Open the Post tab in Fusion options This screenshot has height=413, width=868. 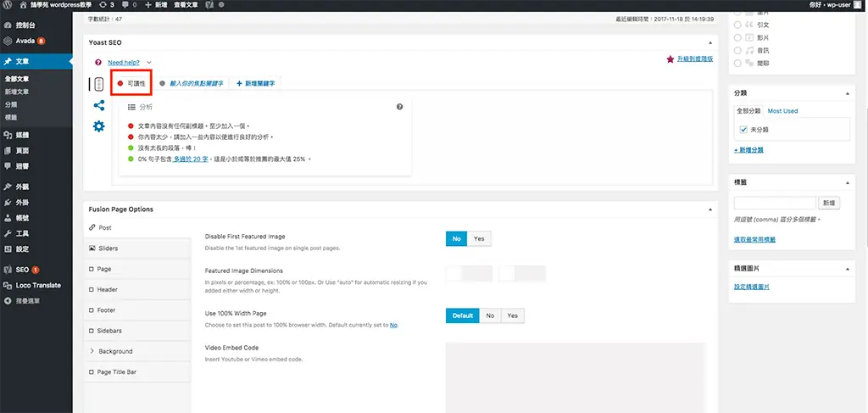(137, 227)
